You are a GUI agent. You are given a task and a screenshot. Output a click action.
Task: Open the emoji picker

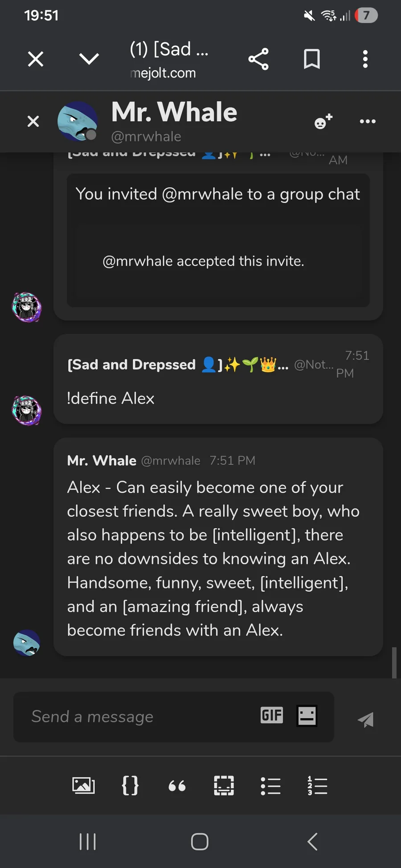coord(307,716)
